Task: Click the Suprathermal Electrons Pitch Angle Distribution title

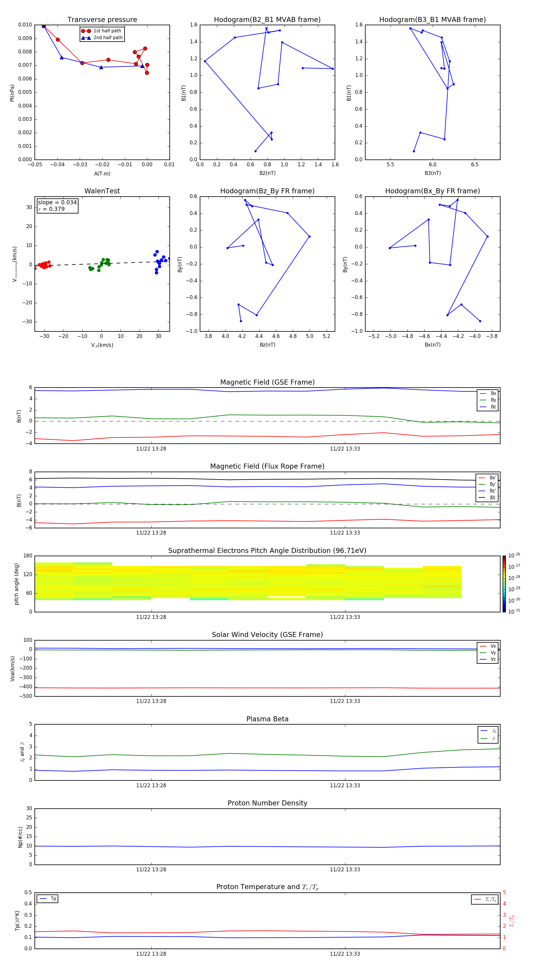Action: click(x=267, y=551)
